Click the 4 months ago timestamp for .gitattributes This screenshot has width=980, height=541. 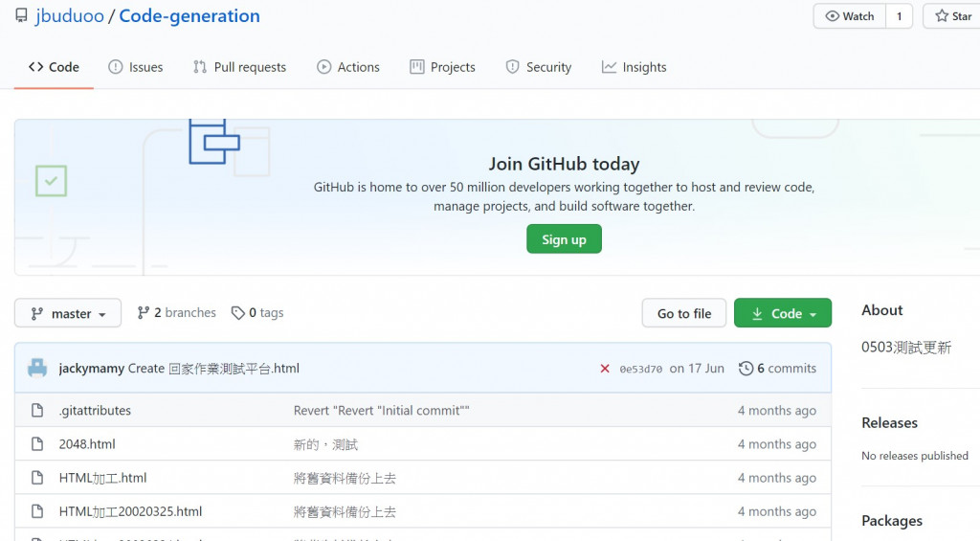(777, 410)
